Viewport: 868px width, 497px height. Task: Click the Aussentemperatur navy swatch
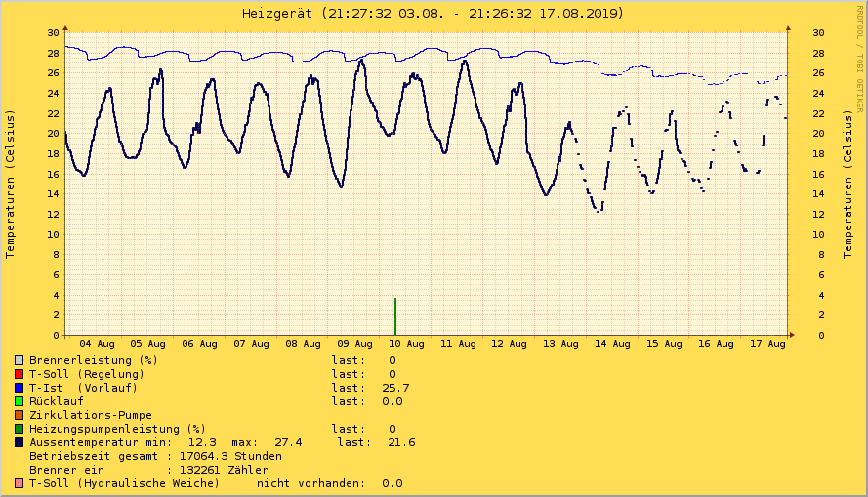pos(20,442)
